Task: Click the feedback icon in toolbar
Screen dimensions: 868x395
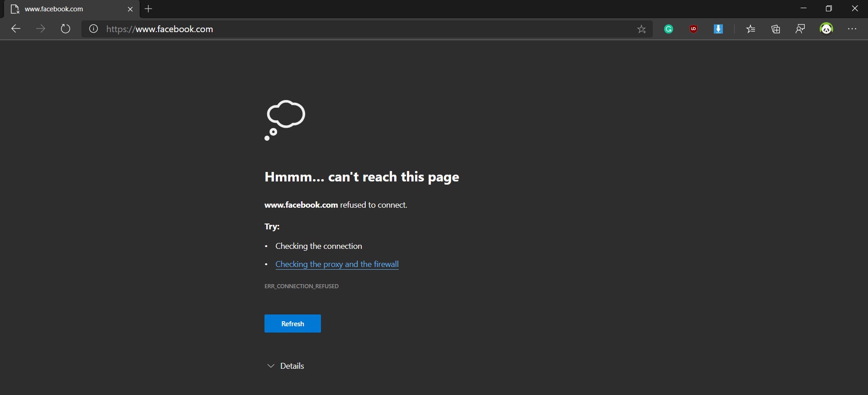Action: click(x=800, y=29)
